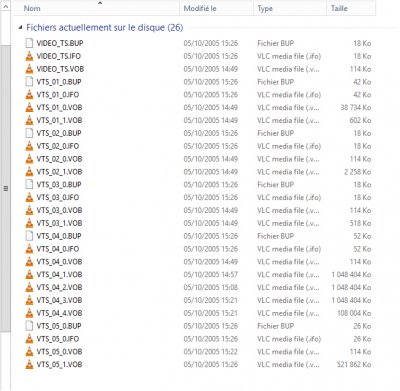Click the VLC cone icon of VTS_01_0.IFO
The width and height of the screenshot is (400, 391).
pos(29,95)
